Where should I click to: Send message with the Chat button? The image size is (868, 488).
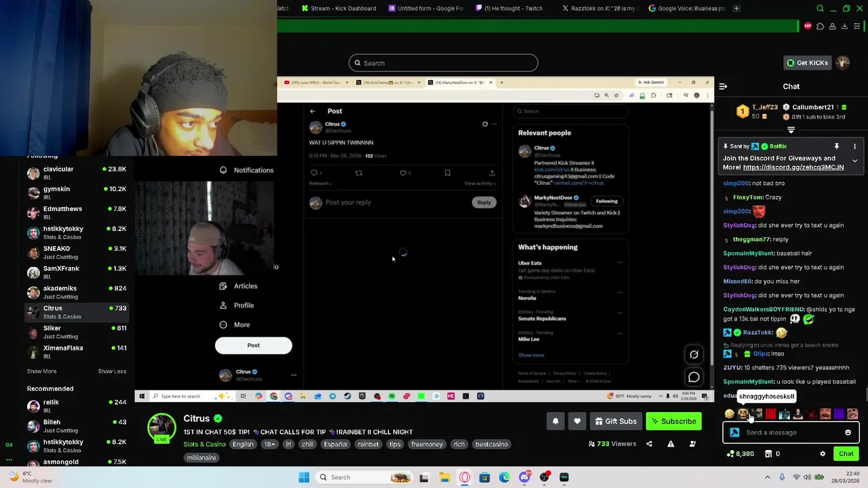pyautogui.click(x=846, y=454)
